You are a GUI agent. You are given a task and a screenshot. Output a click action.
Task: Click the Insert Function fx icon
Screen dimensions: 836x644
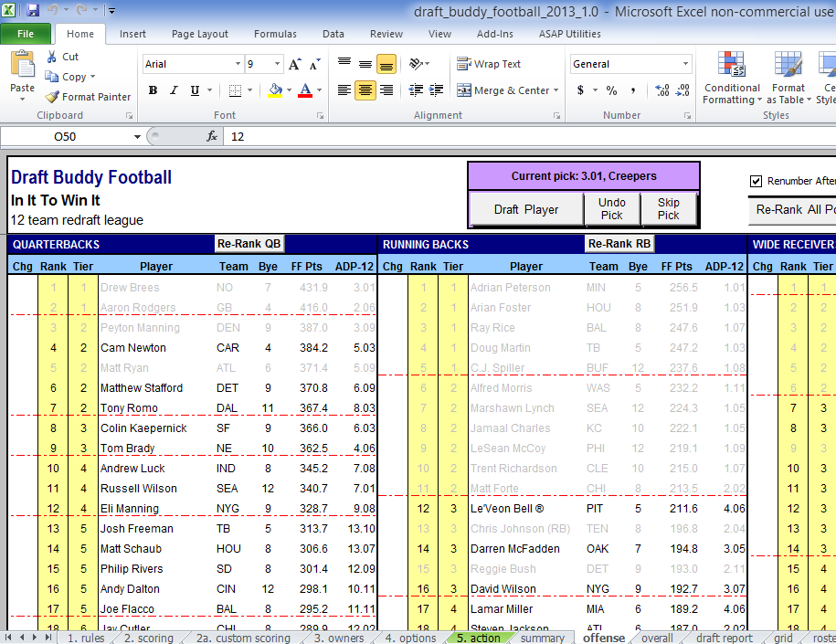coord(212,136)
